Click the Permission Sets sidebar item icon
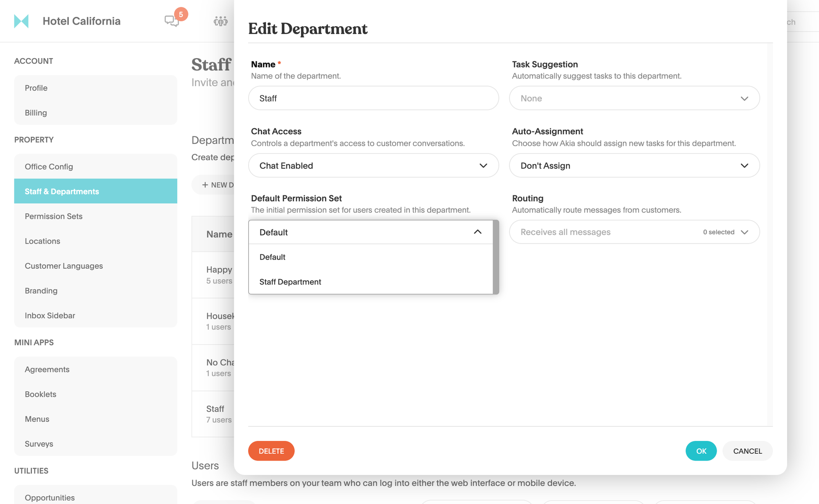This screenshot has width=819, height=504. click(53, 216)
